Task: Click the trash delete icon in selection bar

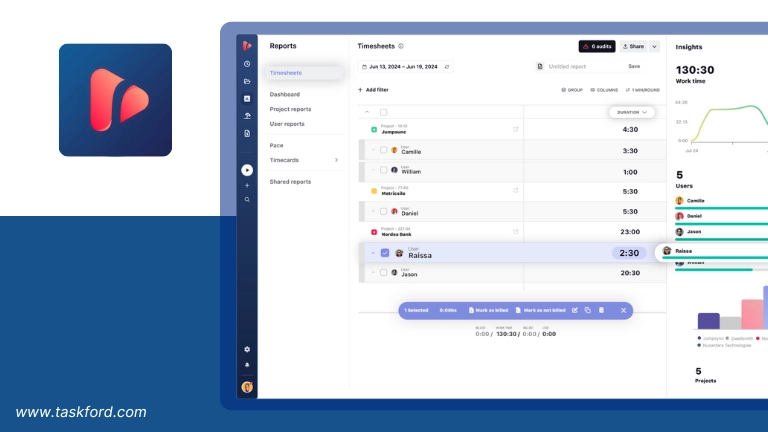Action: pyautogui.click(x=601, y=310)
